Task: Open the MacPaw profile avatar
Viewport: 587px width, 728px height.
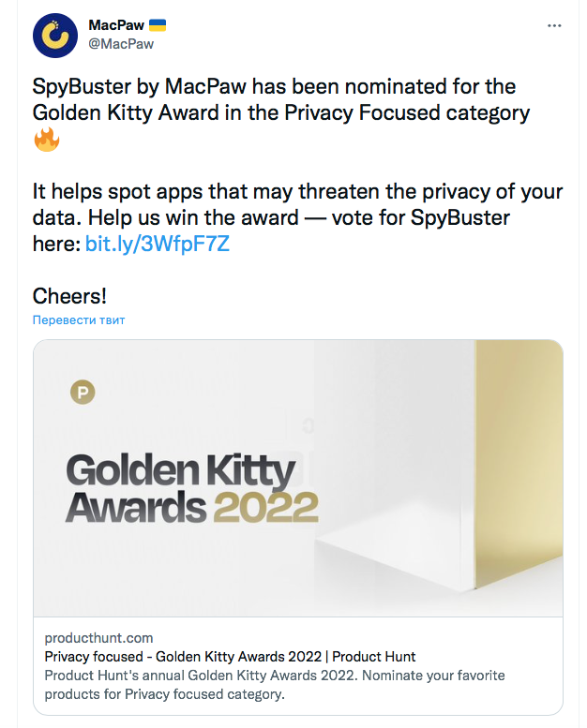Action: coord(54,36)
